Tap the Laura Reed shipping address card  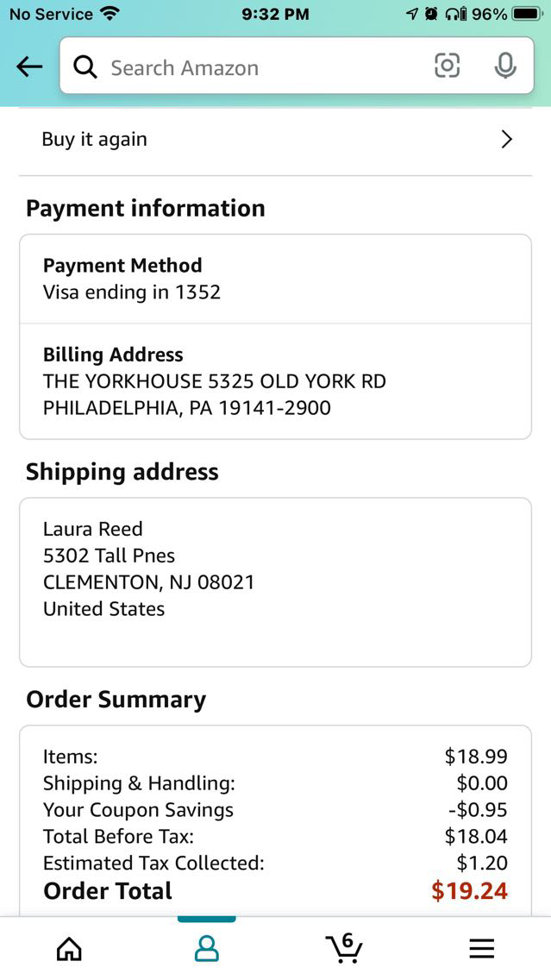[x=275, y=569]
